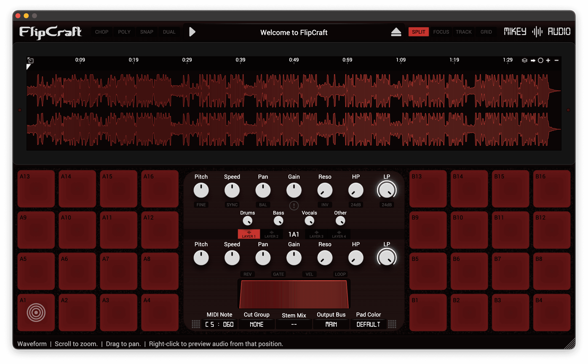Viewport: 588px width, 364px height.
Task: Click the stacked layers icon above waveform
Action: tap(524, 60)
